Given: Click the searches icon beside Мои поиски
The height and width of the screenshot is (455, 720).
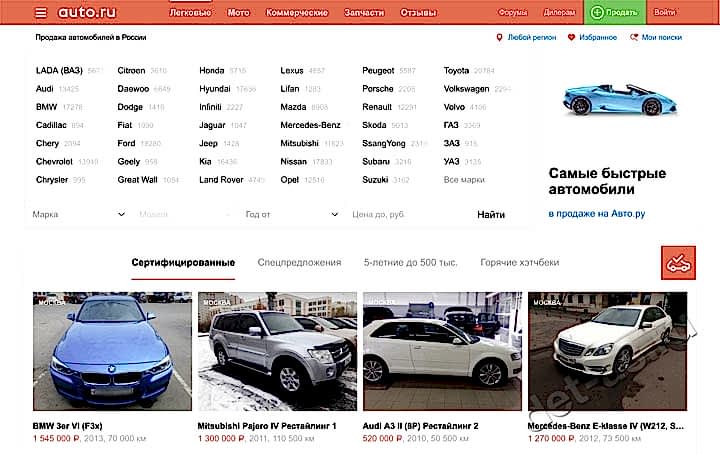Looking at the screenshot, I should 634,37.
